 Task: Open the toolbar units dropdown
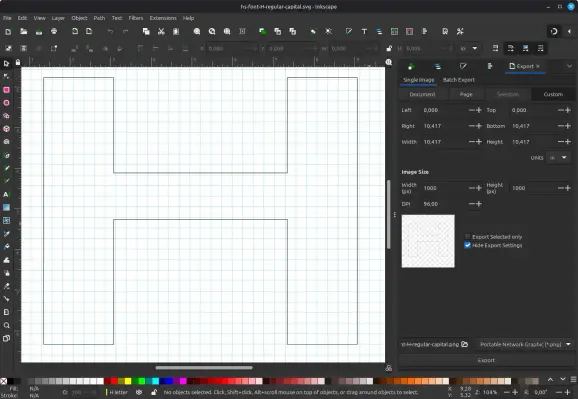[x=469, y=48]
